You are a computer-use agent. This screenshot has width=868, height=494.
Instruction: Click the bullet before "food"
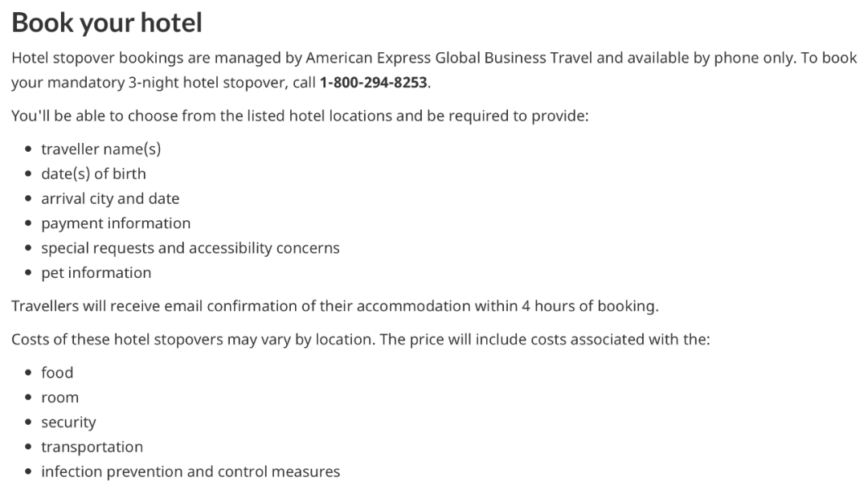click(x=28, y=372)
